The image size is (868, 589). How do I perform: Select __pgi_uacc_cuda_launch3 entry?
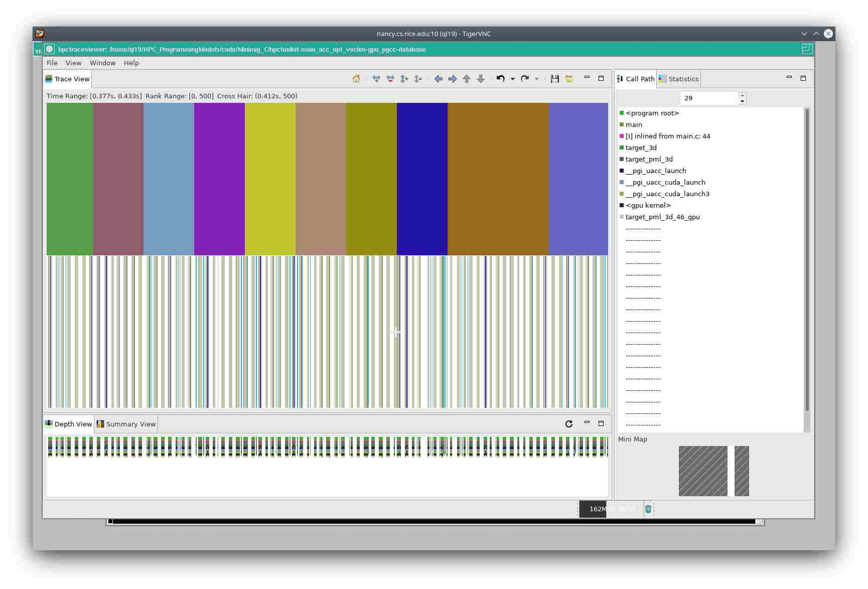coord(664,194)
